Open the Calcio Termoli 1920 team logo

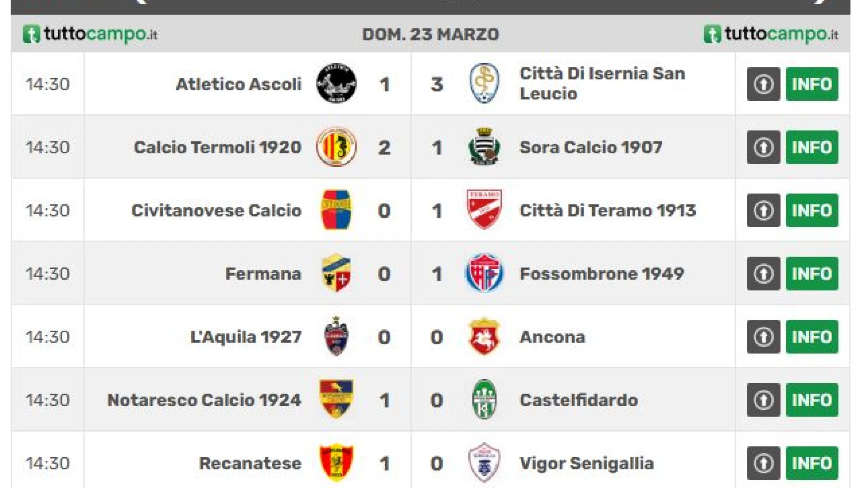click(336, 147)
